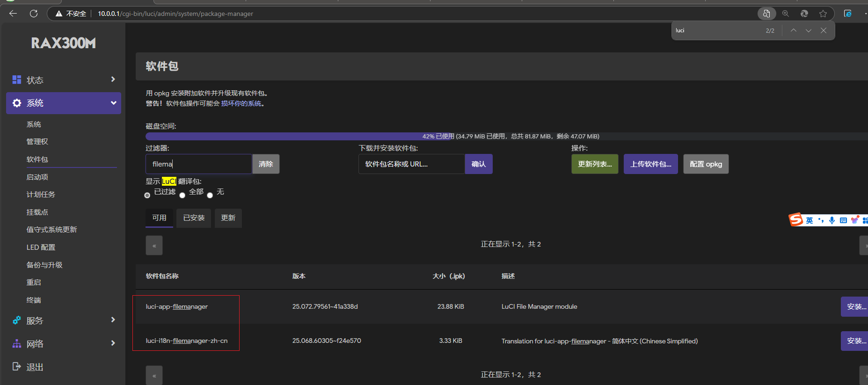Open 配置 opkg dialog
The width and height of the screenshot is (868, 385).
(x=706, y=164)
